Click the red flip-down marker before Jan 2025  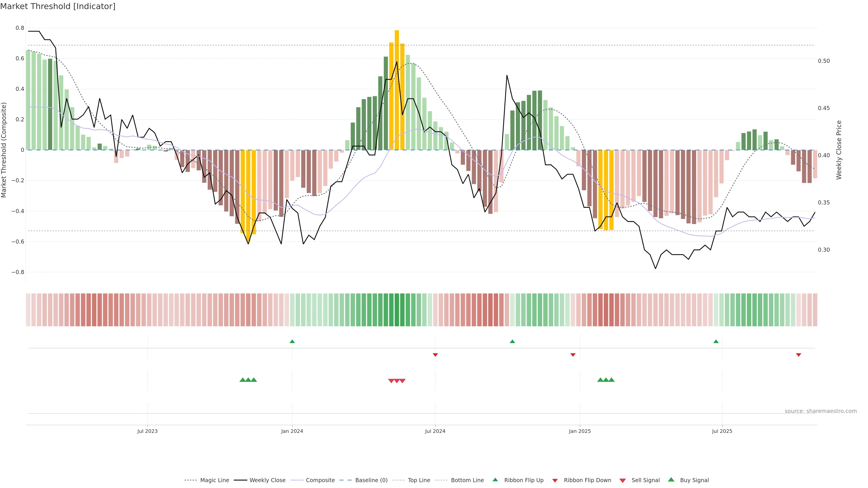click(x=573, y=355)
